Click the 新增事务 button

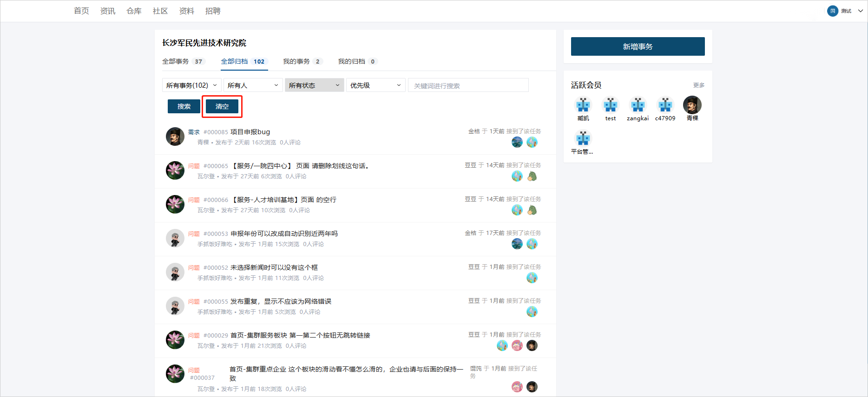coord(638,46)
